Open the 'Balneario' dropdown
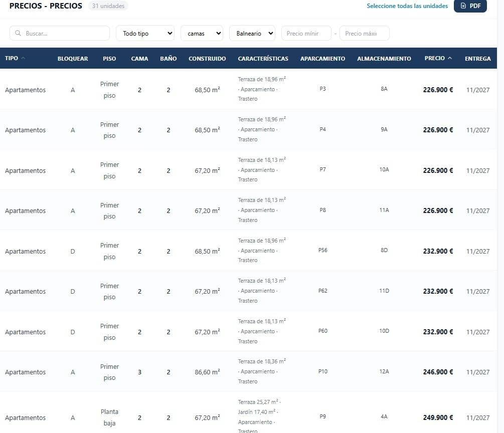 (252, 33)
